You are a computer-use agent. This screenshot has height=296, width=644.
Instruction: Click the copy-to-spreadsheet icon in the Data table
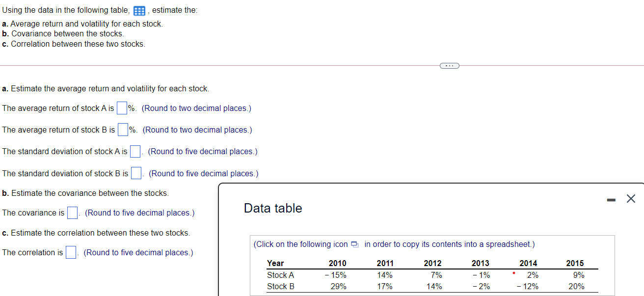(355, 244)
